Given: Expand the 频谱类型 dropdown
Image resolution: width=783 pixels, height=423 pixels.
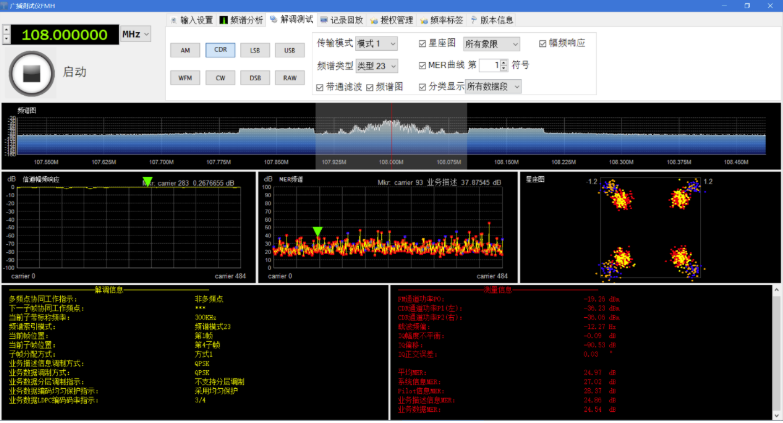Looking at the screenshot, I should (377, 65).
